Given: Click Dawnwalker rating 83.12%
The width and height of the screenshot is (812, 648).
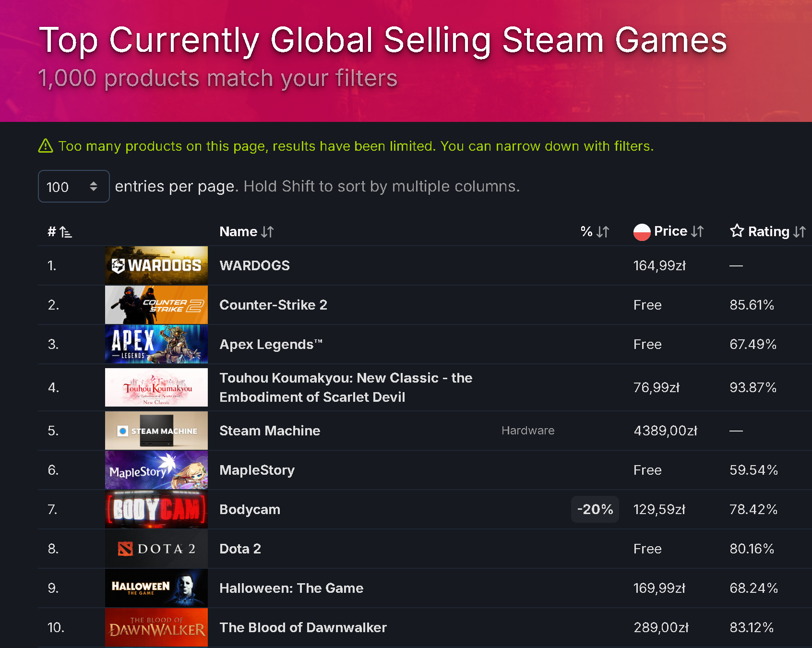Looking at the screenshot, I should click(x=752, y=627).
